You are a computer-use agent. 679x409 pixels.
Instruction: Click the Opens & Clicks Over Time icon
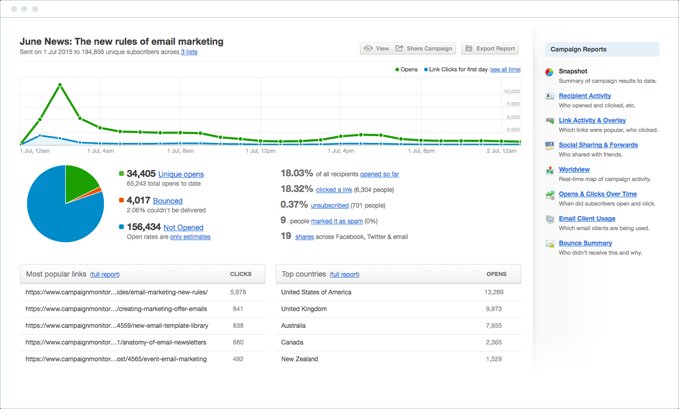550,194
